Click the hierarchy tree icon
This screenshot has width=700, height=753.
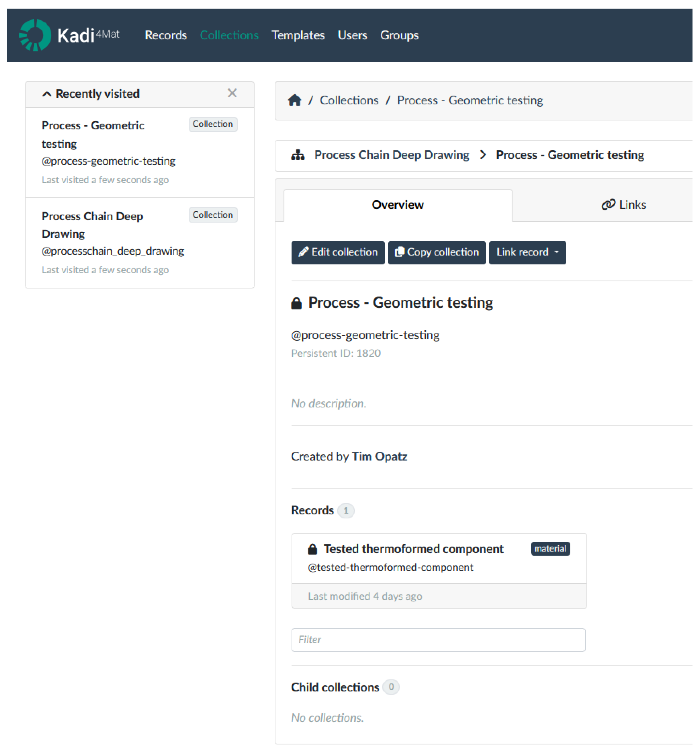tap(298, 155)
